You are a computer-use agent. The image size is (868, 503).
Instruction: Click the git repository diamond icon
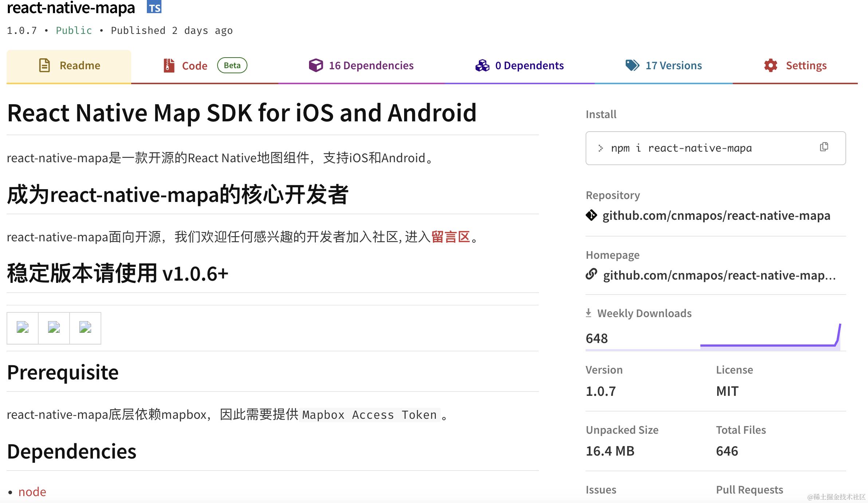click(591, 215)
